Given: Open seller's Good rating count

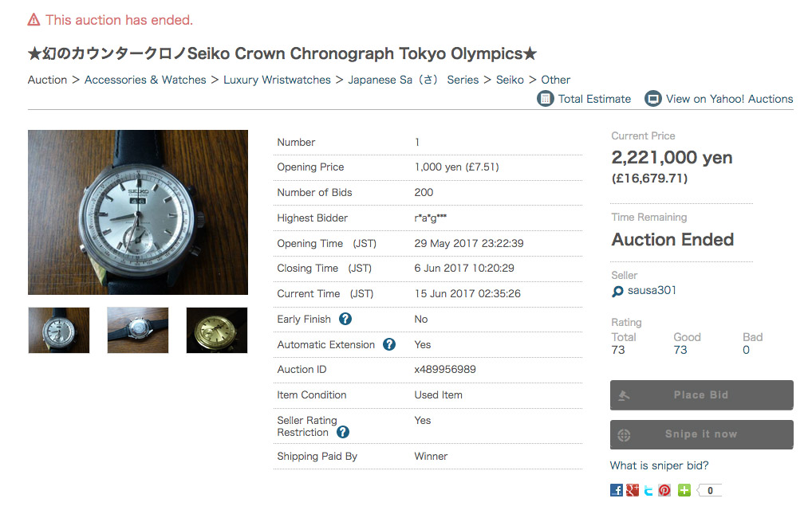Looking at the screenshot, I should [x=680, y=350].
